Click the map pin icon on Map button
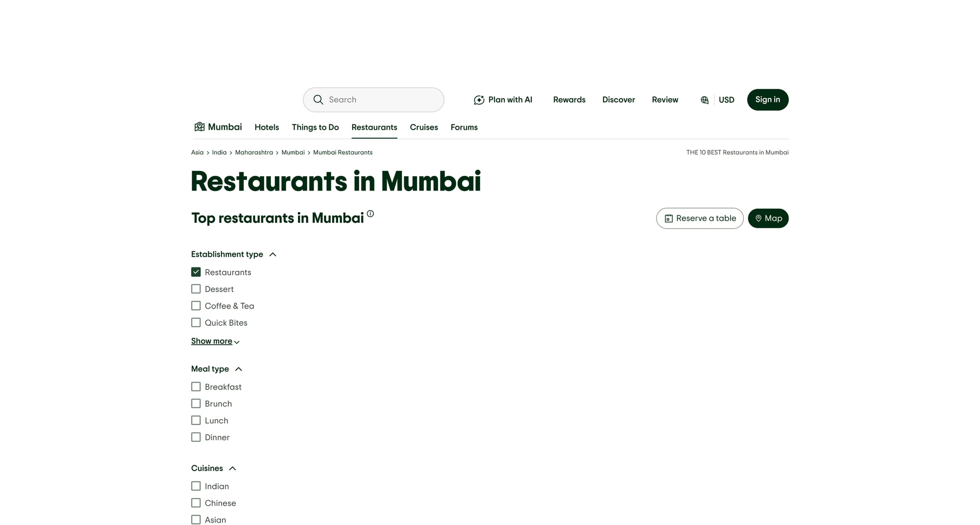 pos(758,218)
